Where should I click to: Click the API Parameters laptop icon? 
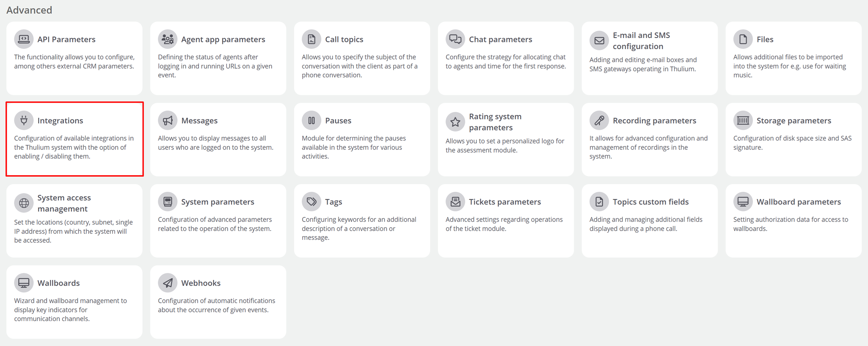tap(24, 39)
